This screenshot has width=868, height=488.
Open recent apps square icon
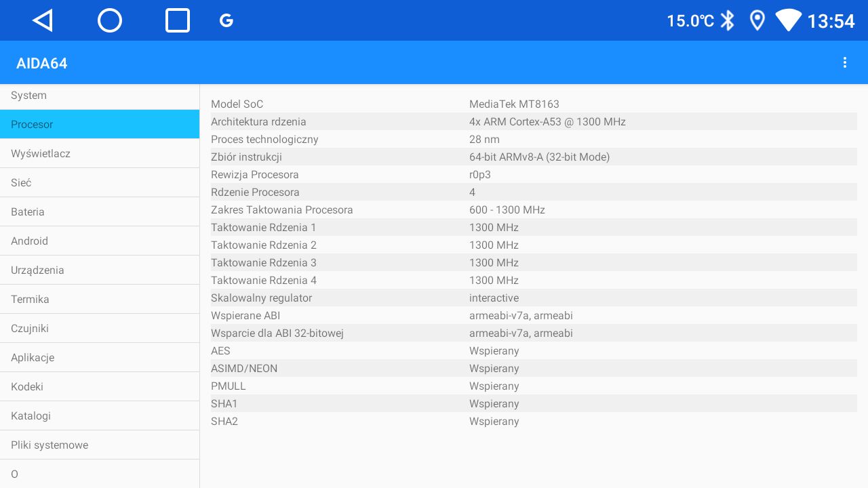pos(178,20)
